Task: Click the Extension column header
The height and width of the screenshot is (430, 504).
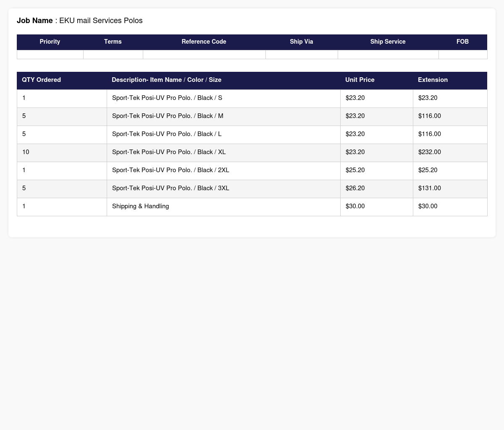Action: point(450,80)
